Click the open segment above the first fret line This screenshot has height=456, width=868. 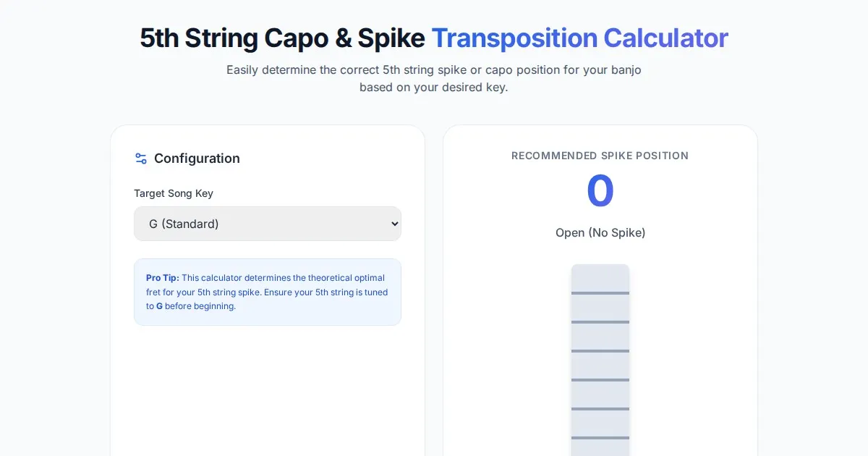[x=600, y=278]
